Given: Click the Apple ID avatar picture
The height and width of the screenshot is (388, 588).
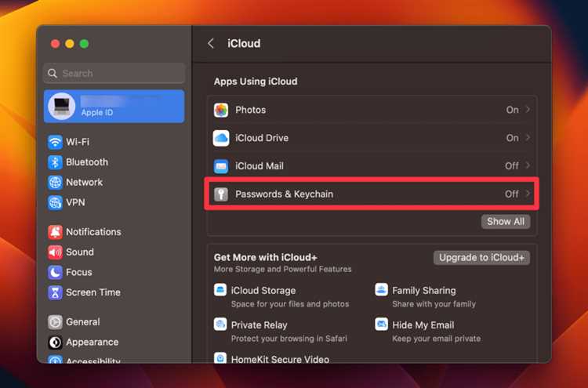Looking at the screenshot, I should coord(62,106).
